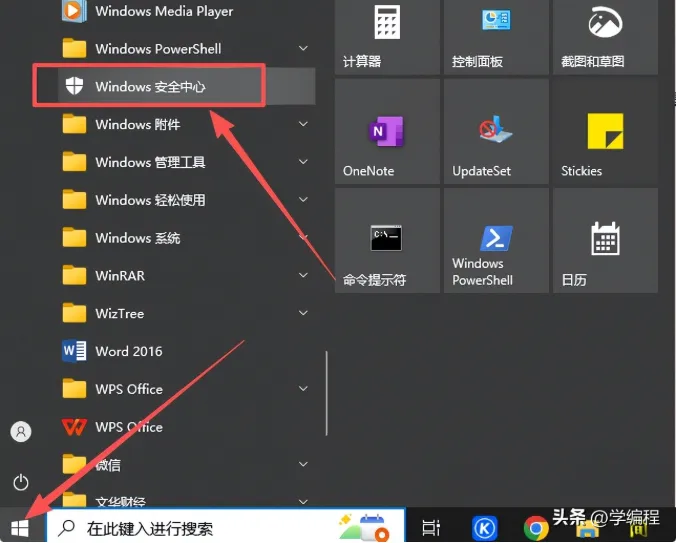
Task: Open the 命令提示符 tile
Action: point(387,240)
